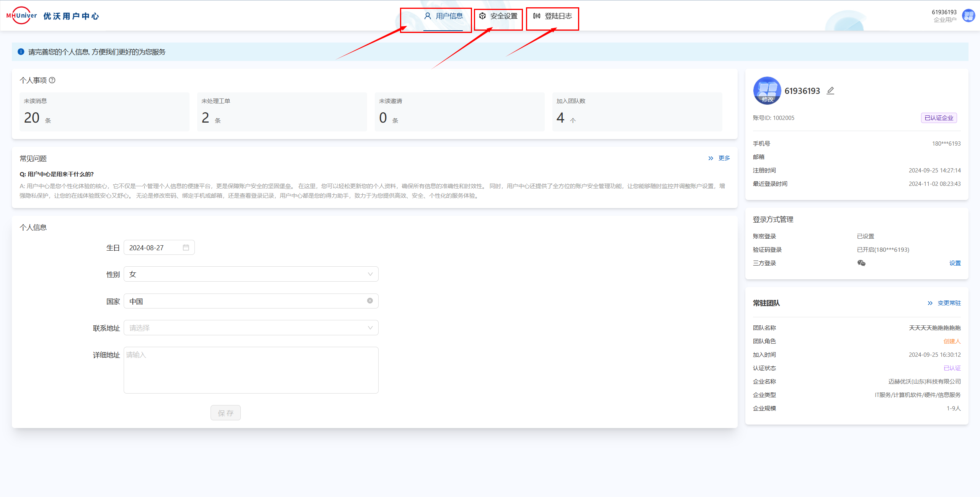Switch to the 安全设置 tab
Viewport: 980px width, 497px height.
498,16
